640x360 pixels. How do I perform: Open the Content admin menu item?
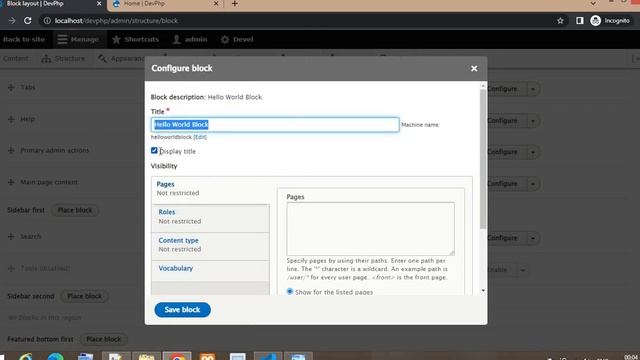point(16,59)
